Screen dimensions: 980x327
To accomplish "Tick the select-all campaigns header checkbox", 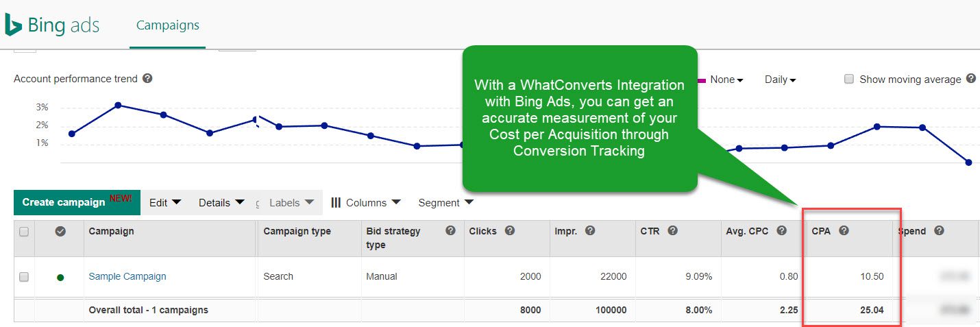I will point(24,232).
